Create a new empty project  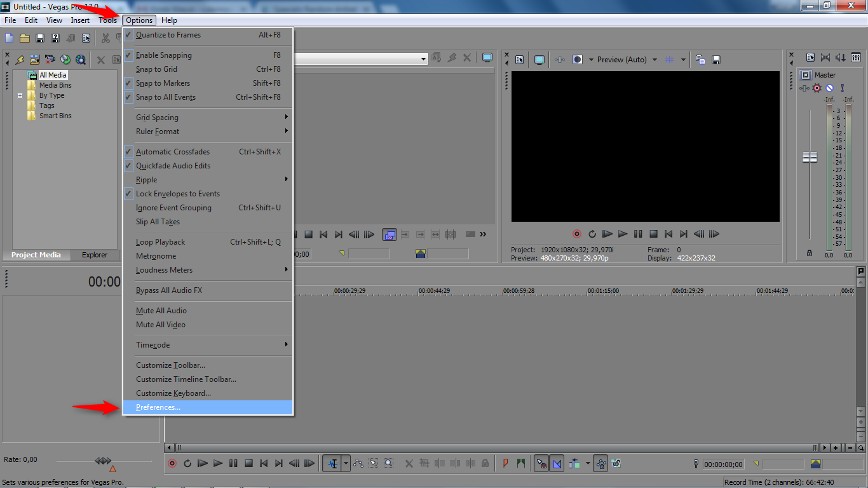pyautogui.click(x=9, y=39)
